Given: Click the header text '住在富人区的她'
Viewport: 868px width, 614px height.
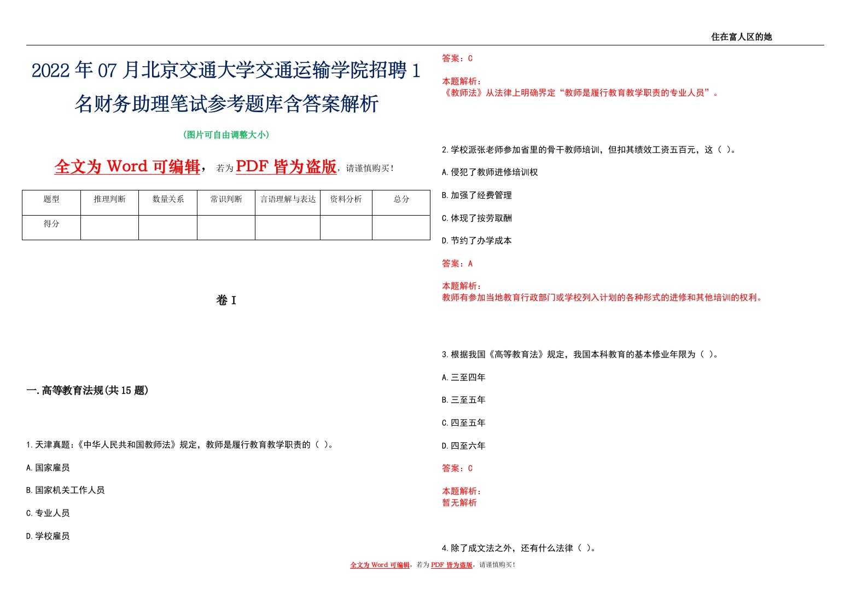Looking at the screenshot, I should click(741, 37).
